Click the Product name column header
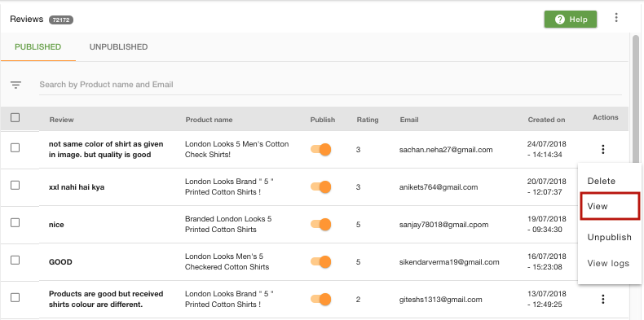 click(209, 120)
